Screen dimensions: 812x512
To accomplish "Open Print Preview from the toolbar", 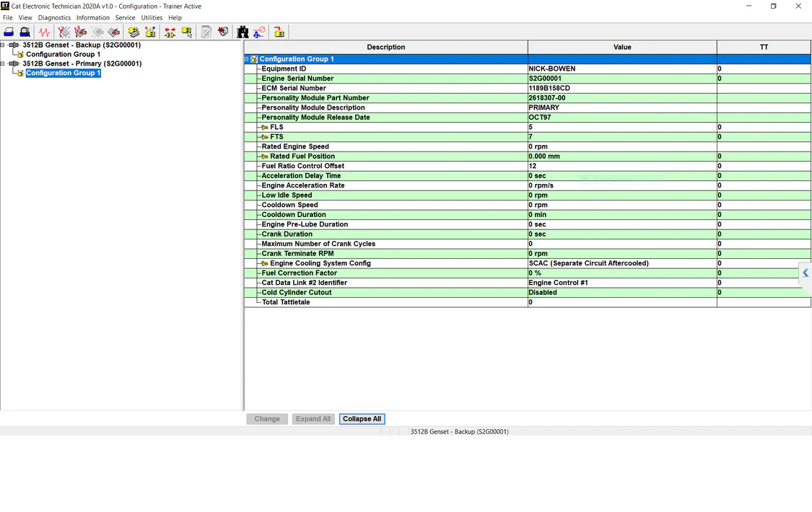I will pyautogui.click(x=25, y=32).
